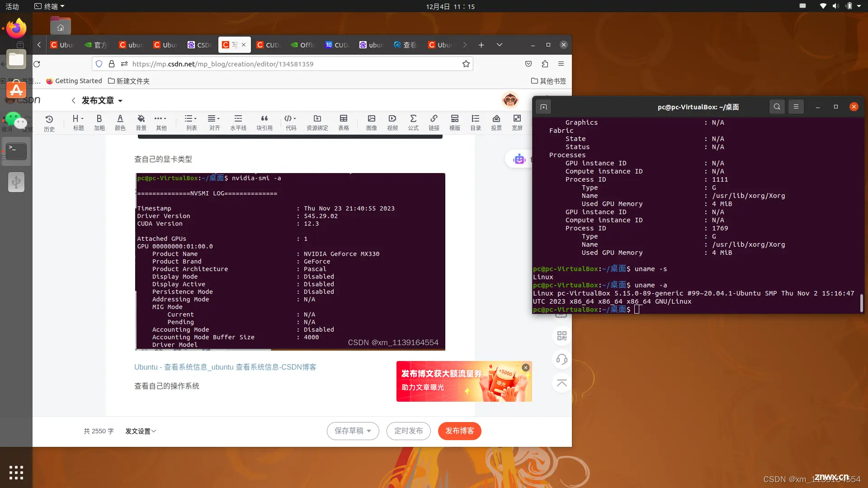Open the AI assistant robot icon
Screen dimensions: 868x488
(519, 159)
